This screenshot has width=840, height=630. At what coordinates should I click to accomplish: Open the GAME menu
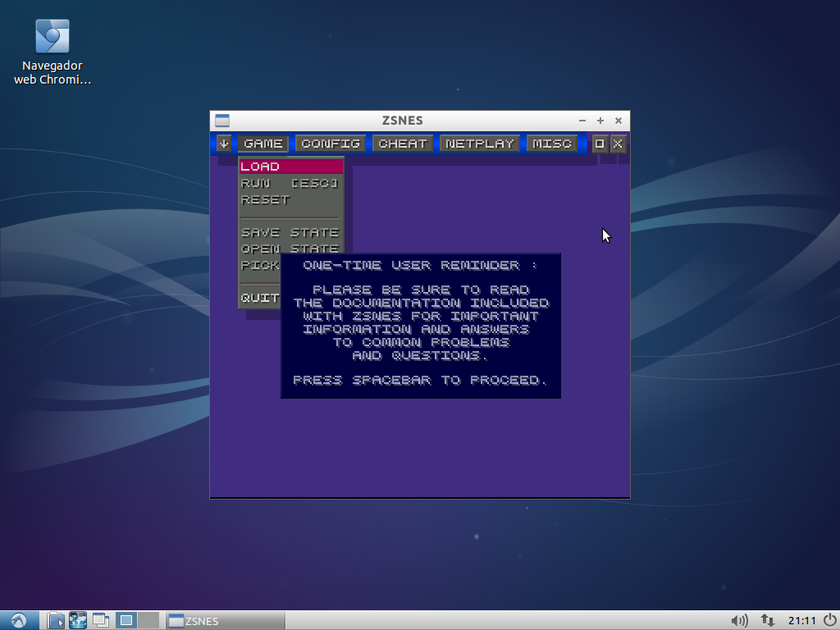(x=263, y=144)
